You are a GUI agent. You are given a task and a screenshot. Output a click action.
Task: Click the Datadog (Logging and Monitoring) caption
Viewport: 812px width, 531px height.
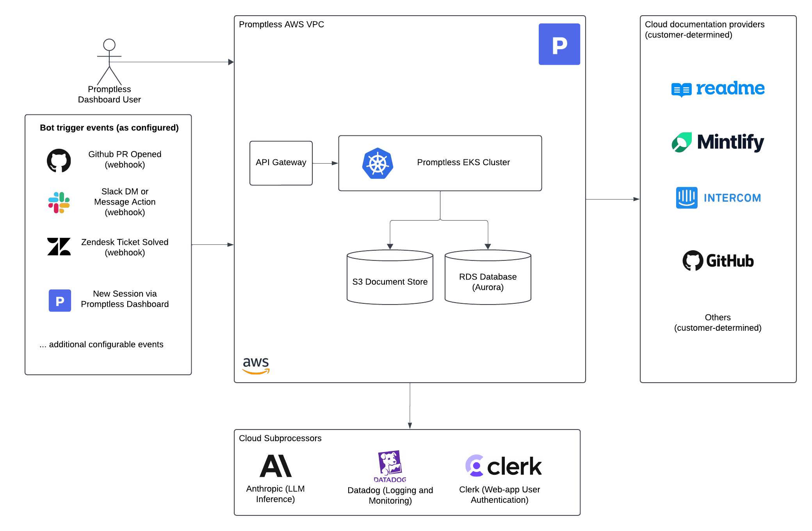pyautogui.click(x=390, y=495)
